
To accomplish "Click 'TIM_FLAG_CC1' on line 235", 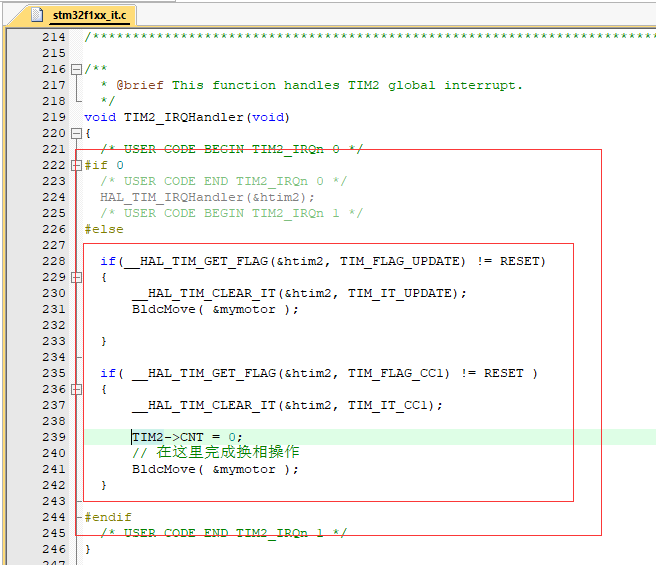I will click(398, 373).
